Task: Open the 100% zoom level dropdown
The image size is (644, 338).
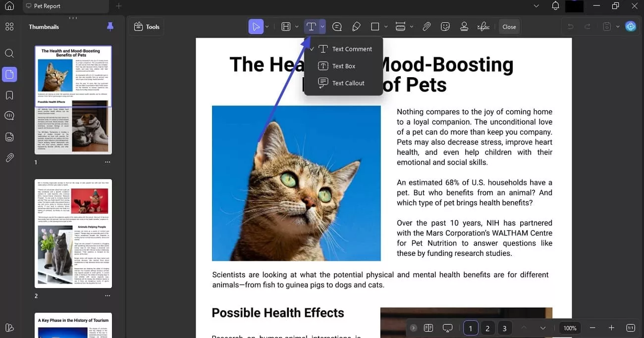Action: 570,328
